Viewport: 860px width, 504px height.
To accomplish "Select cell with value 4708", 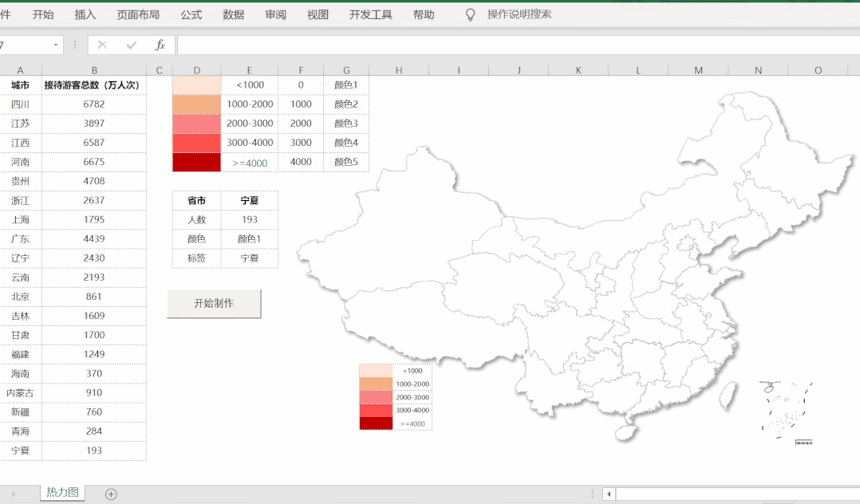I will point(94,181).
